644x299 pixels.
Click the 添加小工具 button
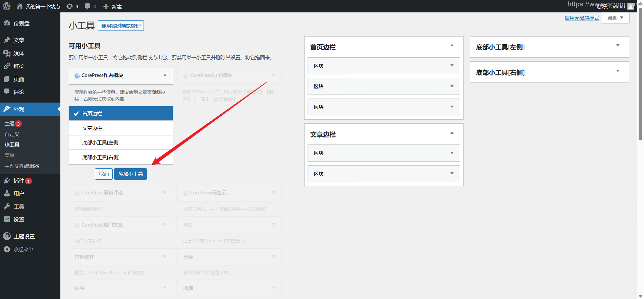[x=130, y=174]
